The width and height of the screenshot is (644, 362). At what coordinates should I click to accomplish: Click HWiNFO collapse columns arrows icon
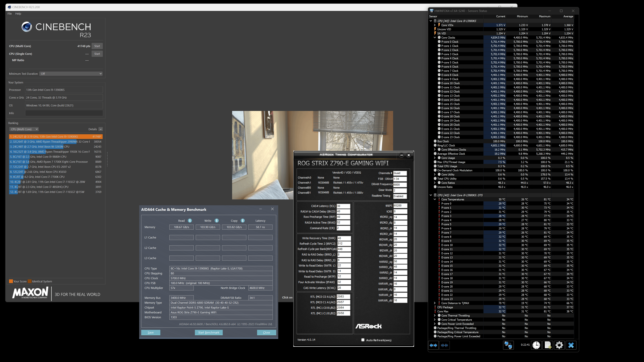point(444,345)
